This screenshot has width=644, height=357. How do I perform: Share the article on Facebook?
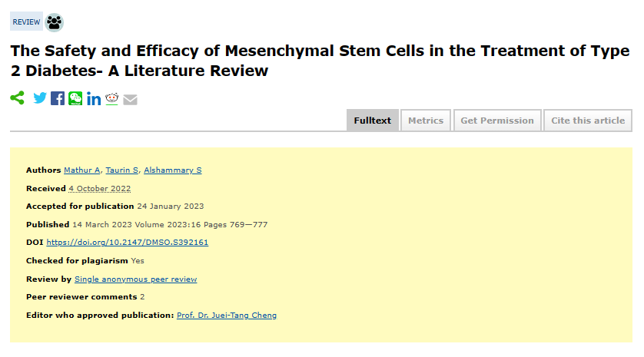click(x=58, y=98)
